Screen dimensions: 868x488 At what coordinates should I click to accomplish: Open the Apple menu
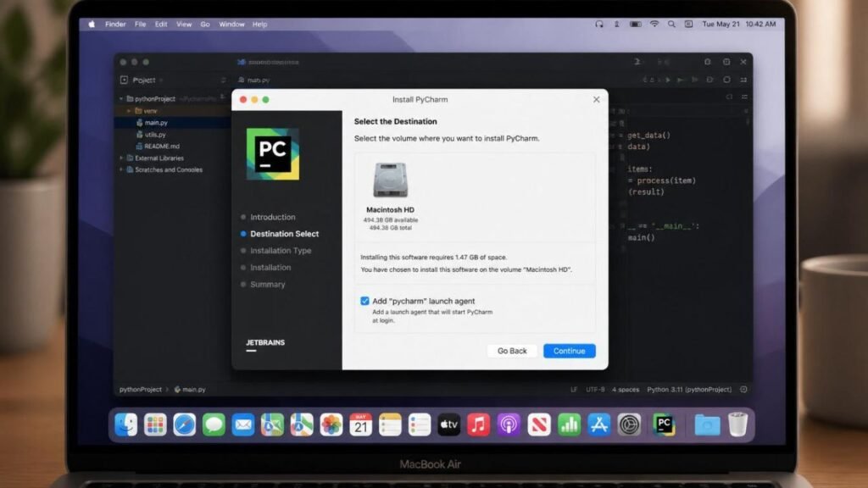pyautogui.click(x=92, y=25)
